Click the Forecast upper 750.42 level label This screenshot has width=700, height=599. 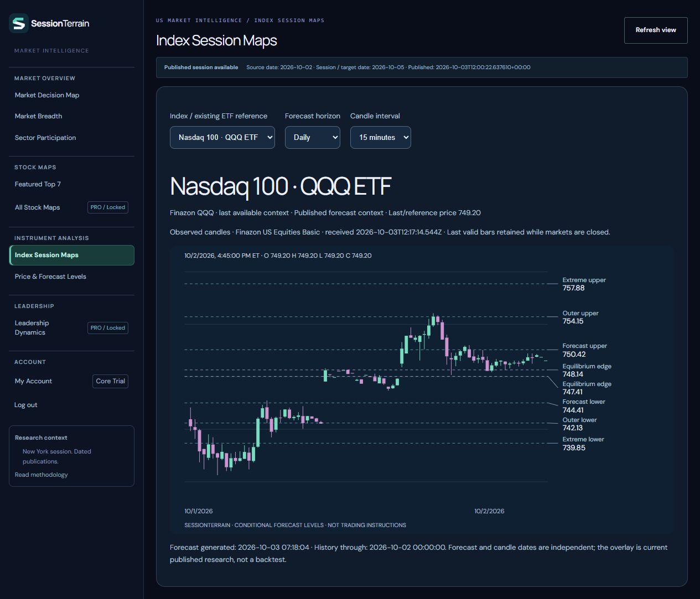point(584,350)
